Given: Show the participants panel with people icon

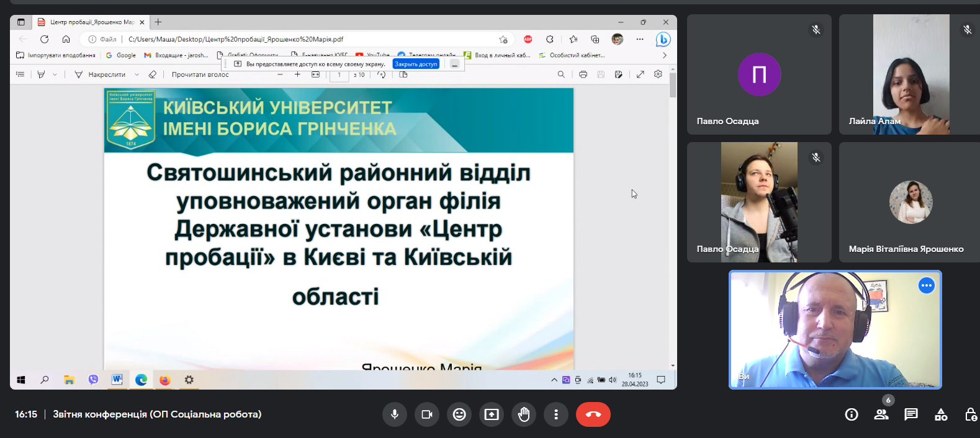Looking at the screenshot, I should tap(881, 414).
